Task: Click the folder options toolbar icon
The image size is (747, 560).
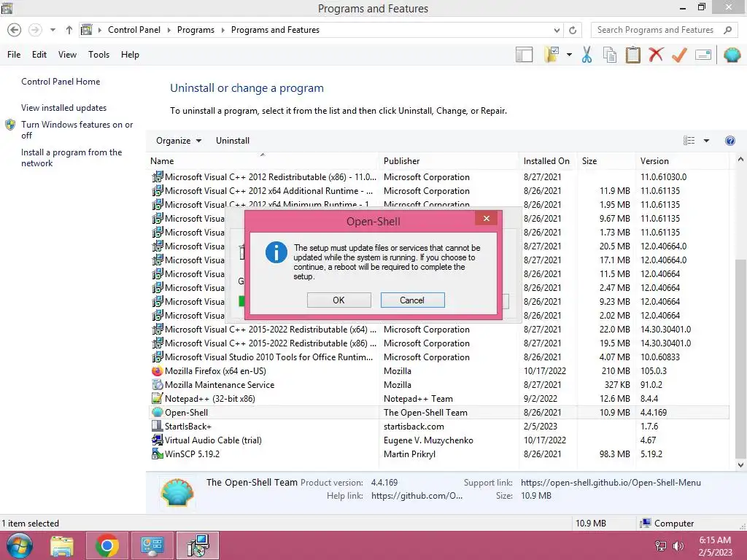Action: 551,55
